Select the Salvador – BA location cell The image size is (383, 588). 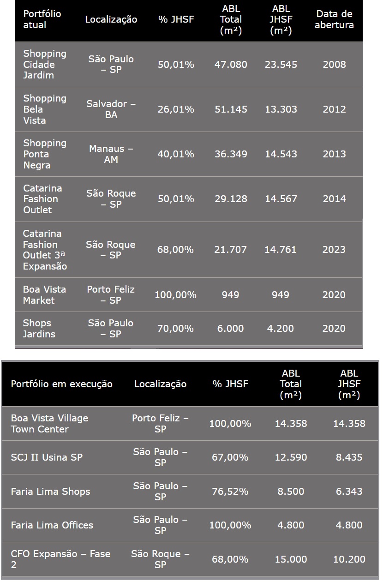point(111,109)
